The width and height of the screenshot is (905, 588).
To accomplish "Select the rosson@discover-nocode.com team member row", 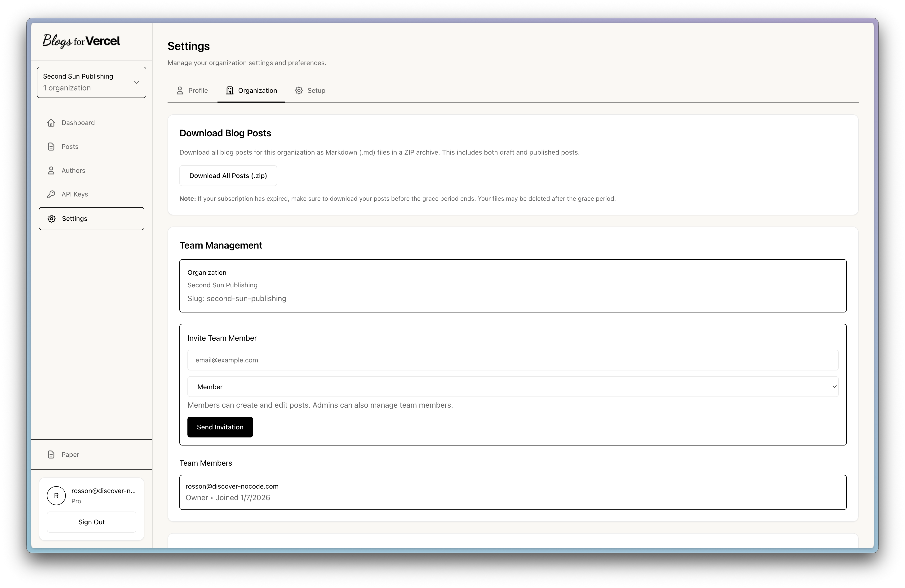I will click(x=513, y=492).
